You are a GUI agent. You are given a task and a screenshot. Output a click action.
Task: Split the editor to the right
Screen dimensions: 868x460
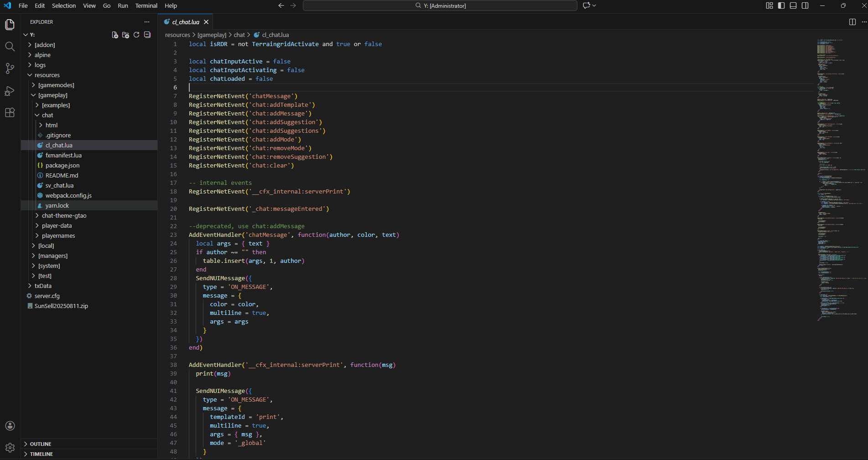[852, 22]
